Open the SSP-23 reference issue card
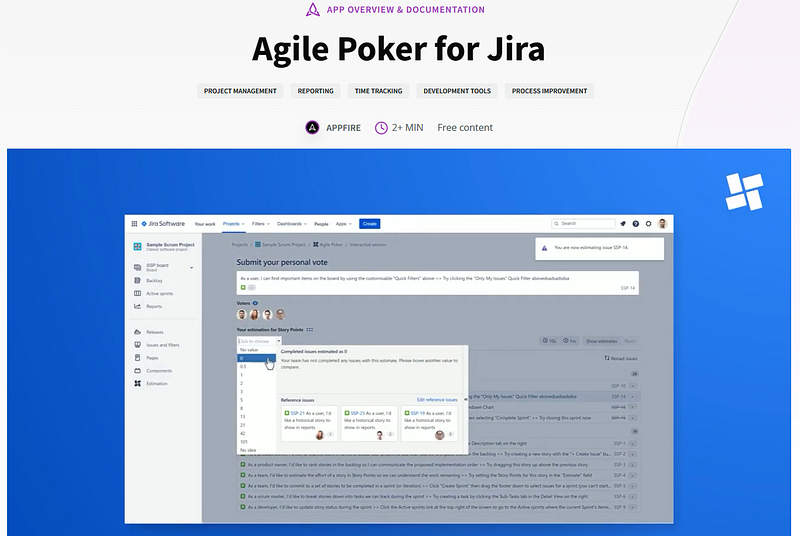The width and height of the screenshot is (800, 536). coord(369,423)
